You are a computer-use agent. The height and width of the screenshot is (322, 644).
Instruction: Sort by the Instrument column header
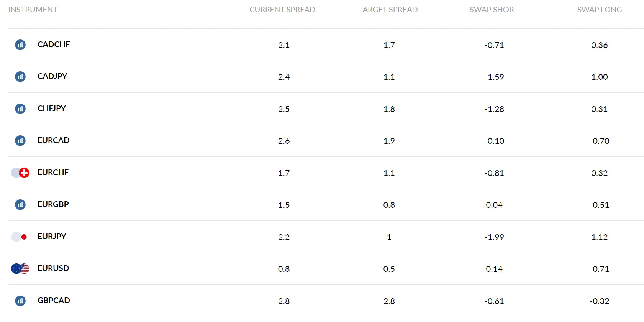(33, 10)
